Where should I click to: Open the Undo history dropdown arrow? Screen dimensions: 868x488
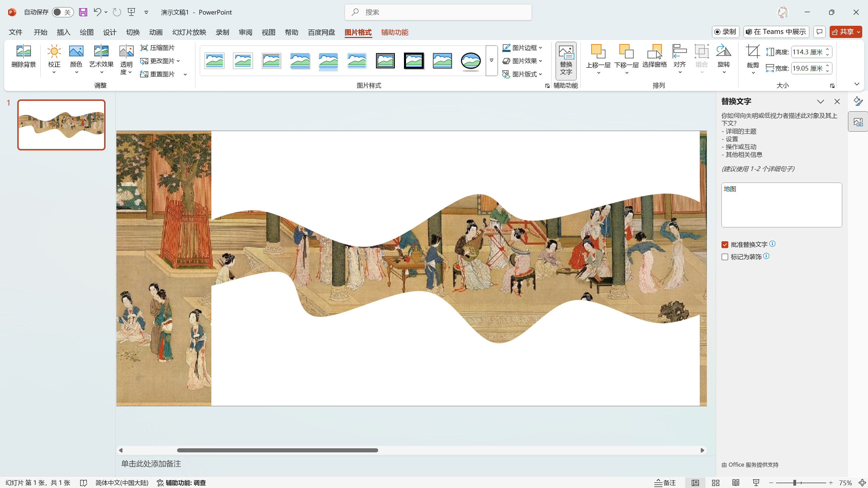106,12
